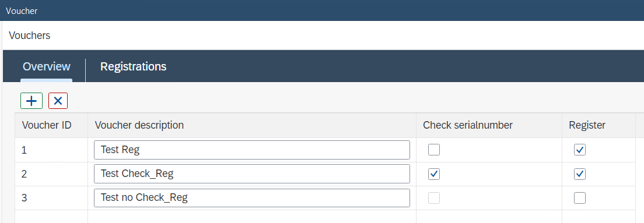The height and width of the screenshot is (223, 644).
Task: Disable Register for Test Check_Reg voucher
Action: tap(579, 174)
